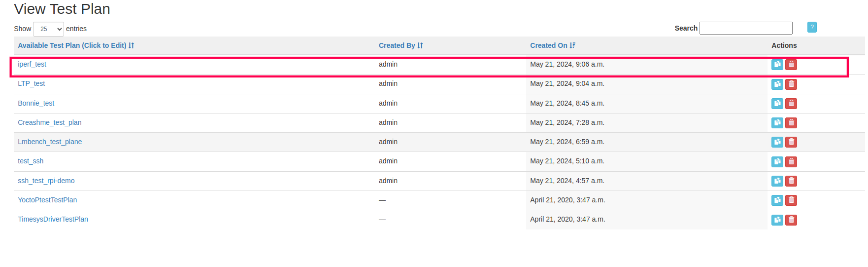Open the blue help question mark icon
The width and height of the screenshot is (868, 267).
812,27
